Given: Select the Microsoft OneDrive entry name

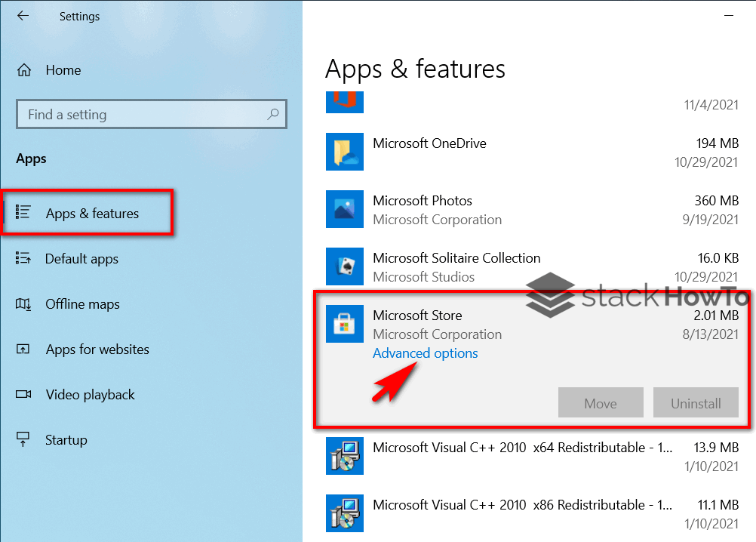Looking at the screenshot, I should [x=429, y=143].
